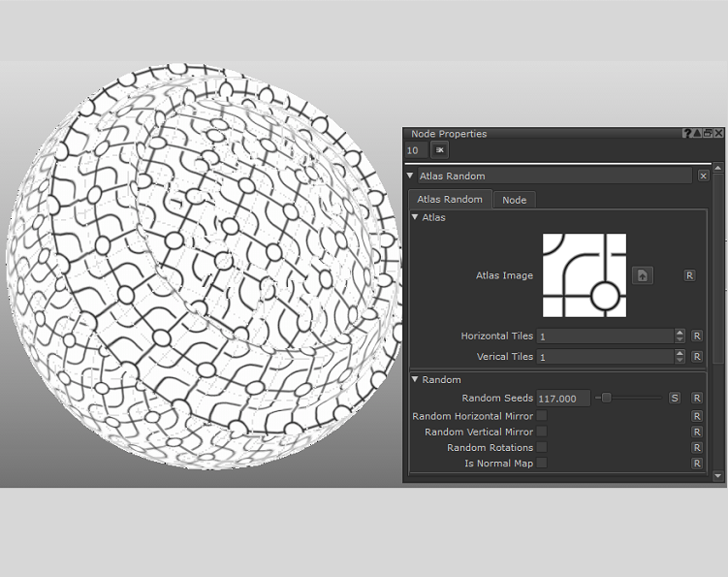The height and width of the screenshot is (577, 728).
Task: Switch to the Node tab
Action: 514,200
